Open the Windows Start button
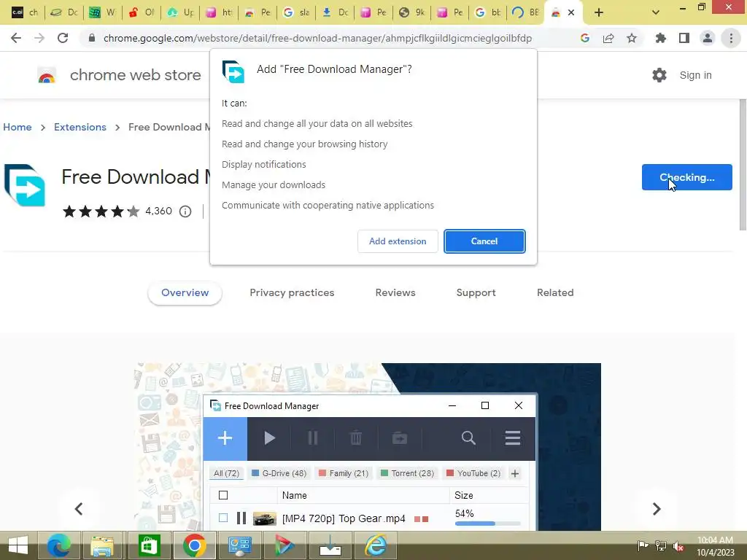This screenshot has height=560, width=747. point(18,545)
